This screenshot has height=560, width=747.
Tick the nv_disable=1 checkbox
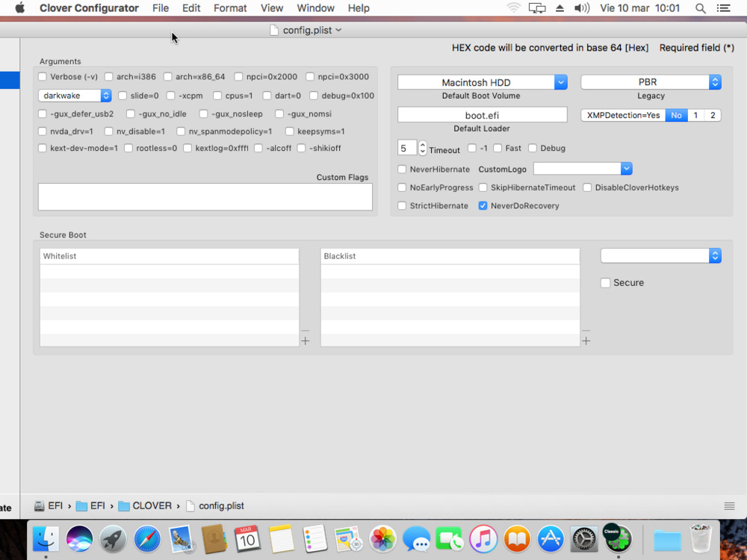coord(108,131)
